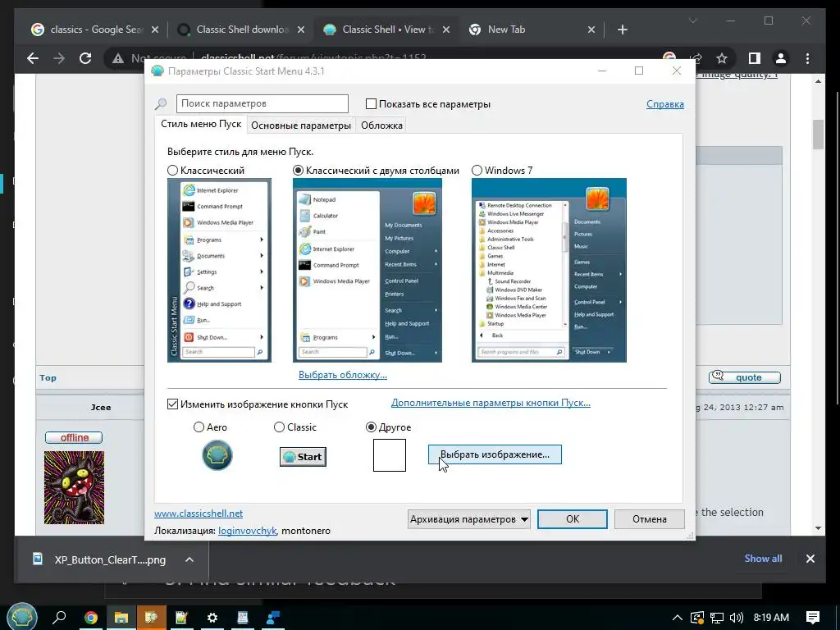840x630 pixels.
Task: Close the classics Google Search tab
Action: (x=155, y=30)
